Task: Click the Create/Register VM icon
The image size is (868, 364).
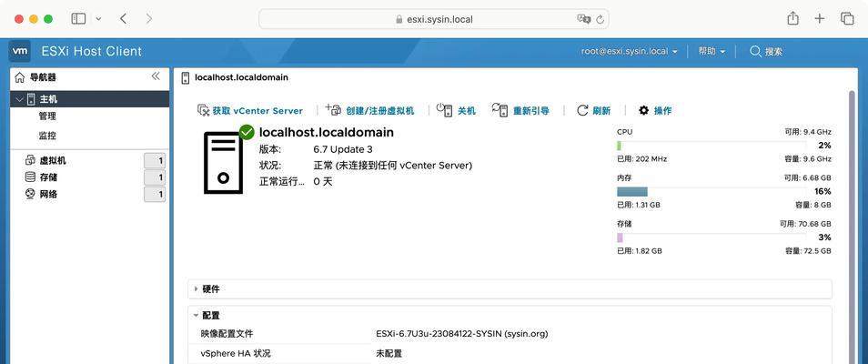Action: [334, 109]
